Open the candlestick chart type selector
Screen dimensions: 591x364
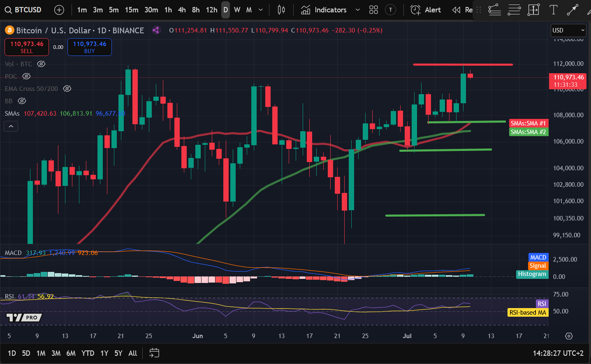(x=281, y=10)
